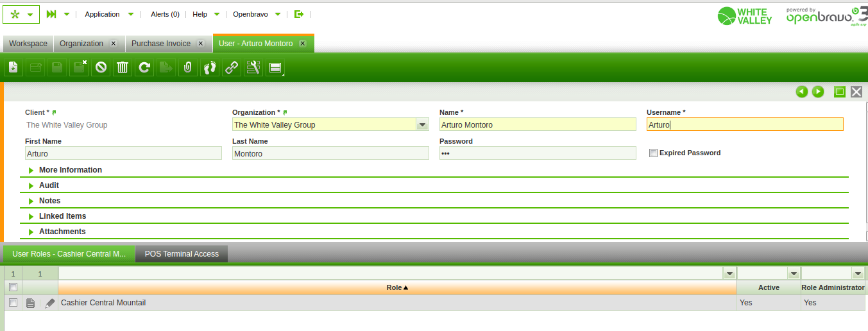Open the Active filter dropdown arrow
Screen dimensions: 868x331
794,274
